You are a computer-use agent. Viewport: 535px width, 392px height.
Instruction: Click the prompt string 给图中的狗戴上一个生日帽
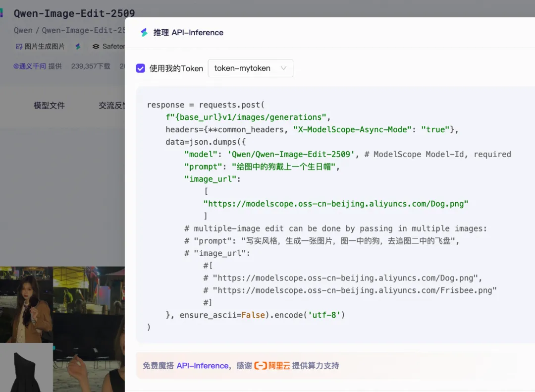(283, 167)
